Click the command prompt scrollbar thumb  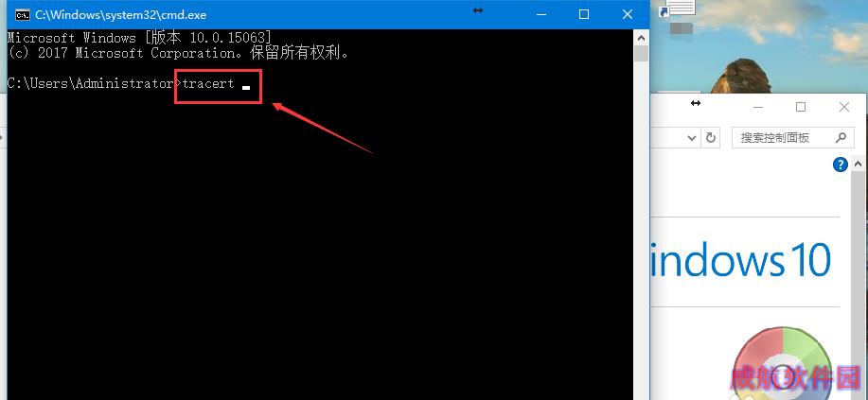click(x=641, y=54)
